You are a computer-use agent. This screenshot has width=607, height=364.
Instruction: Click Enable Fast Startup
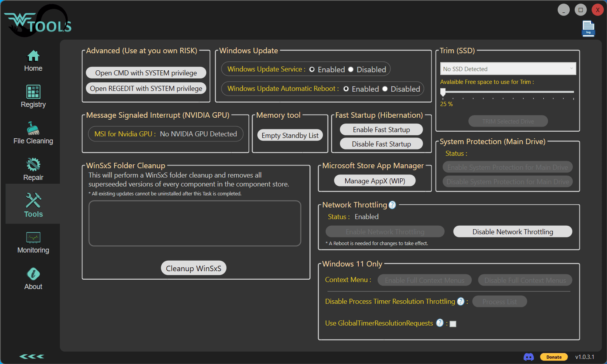click(381, 129)
